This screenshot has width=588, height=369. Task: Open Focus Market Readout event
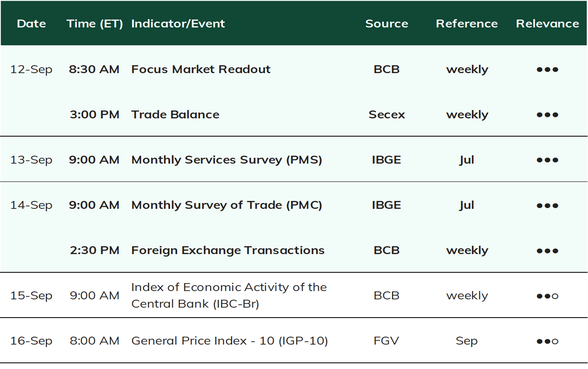(x=201, y=69)
